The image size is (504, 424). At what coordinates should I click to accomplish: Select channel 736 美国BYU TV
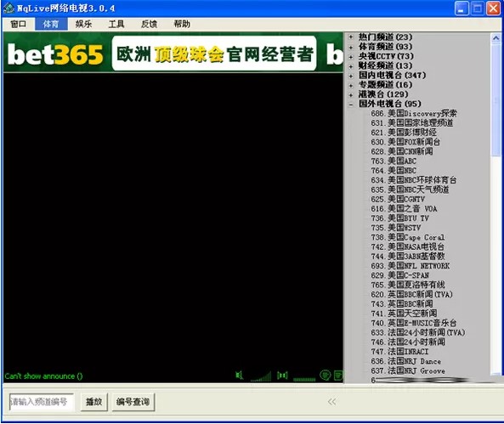coord(399,218)
